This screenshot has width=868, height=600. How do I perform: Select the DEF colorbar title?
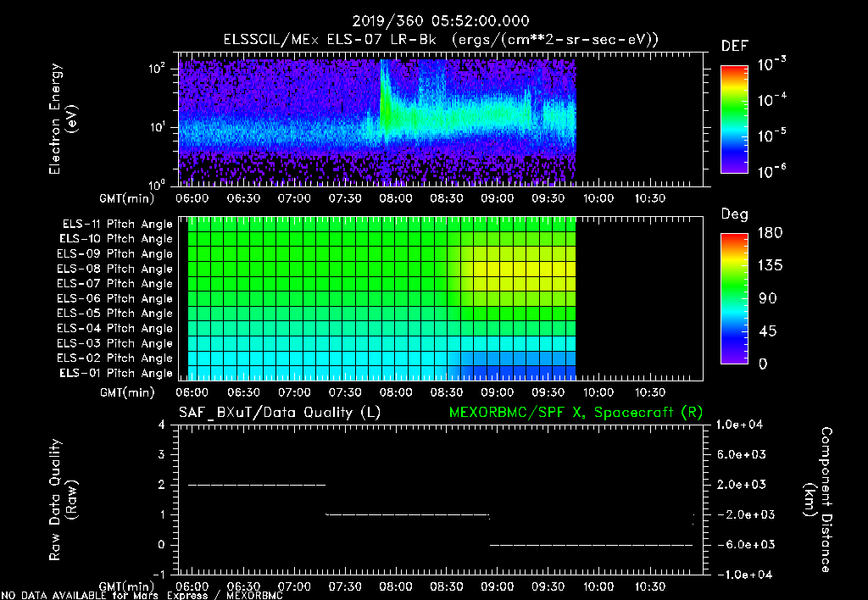coord(735,46)
